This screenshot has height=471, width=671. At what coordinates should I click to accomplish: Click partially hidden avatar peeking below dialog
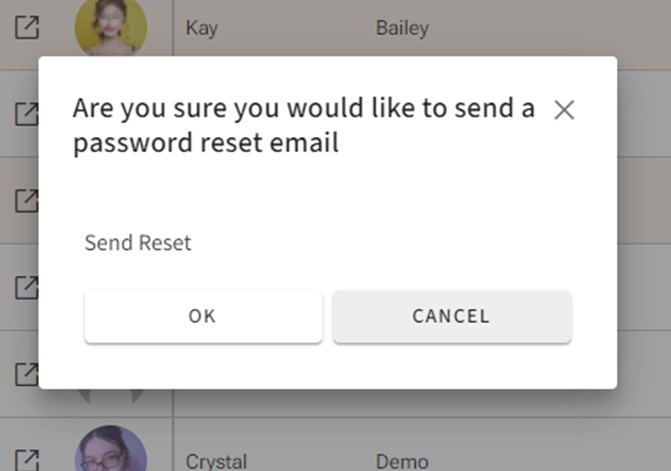point(111,396)
